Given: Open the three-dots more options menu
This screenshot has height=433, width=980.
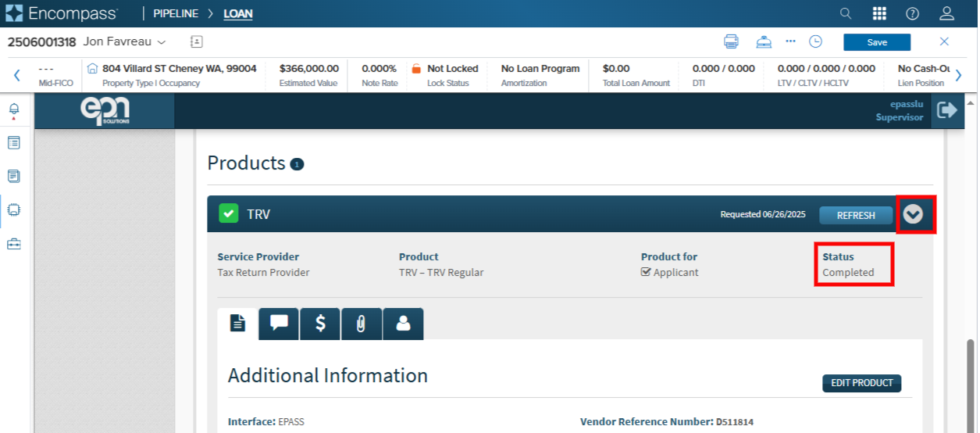Looking at the screenshot, I should tap(790, 41).
